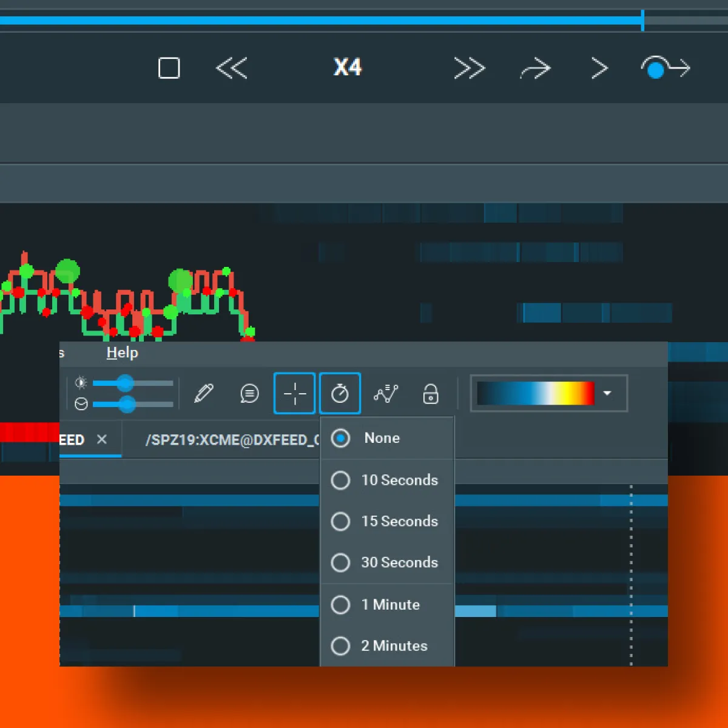This screenshot has height=728, width=728.
Task: Pick the 1 Minute option
Action: coord(341,605)
